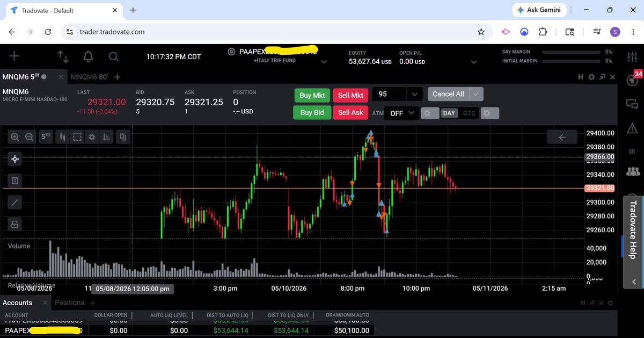Open the sliders settings icon in right sidebar
The height and width of the screenshot is (338, 644).
point(633,56)
